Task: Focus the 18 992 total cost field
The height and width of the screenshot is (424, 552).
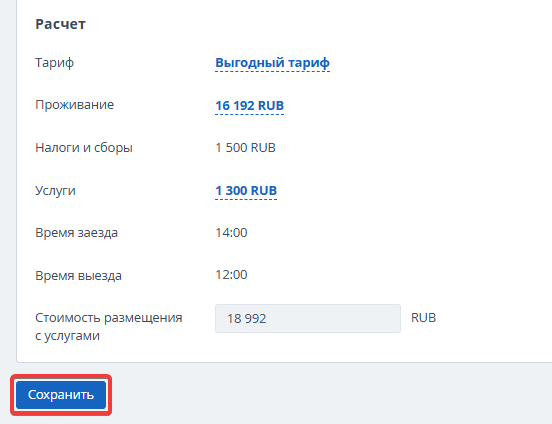Action: click(308, 318)
